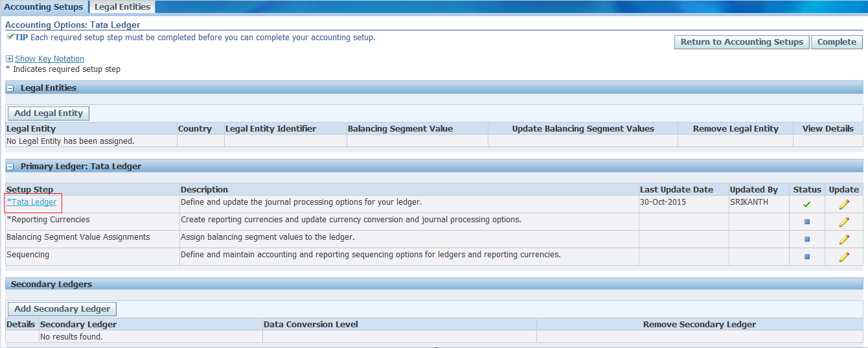
Task: Click pencil update icon for Tata Ledger
Action: pos(843,204)
